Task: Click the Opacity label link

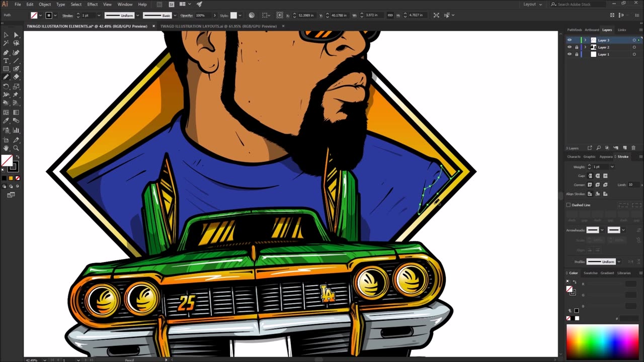Action: coord(187,16)
